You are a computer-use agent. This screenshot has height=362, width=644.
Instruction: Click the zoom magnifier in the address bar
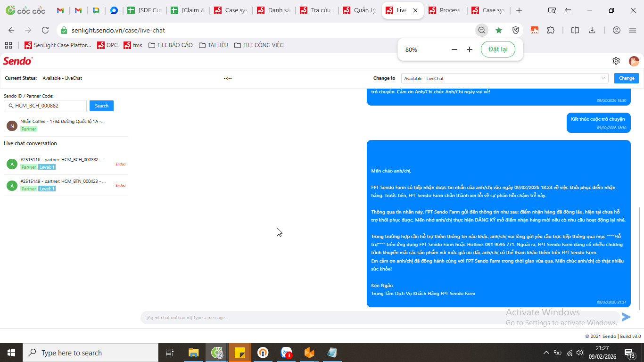(x=482, y=30)
